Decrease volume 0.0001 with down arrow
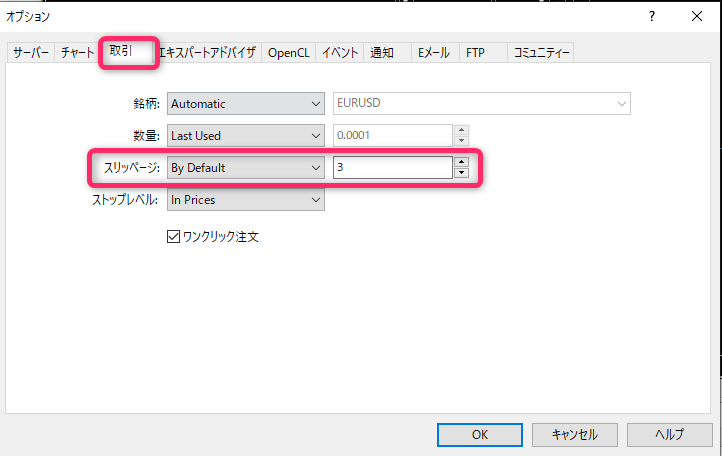 tap(461, 141)
